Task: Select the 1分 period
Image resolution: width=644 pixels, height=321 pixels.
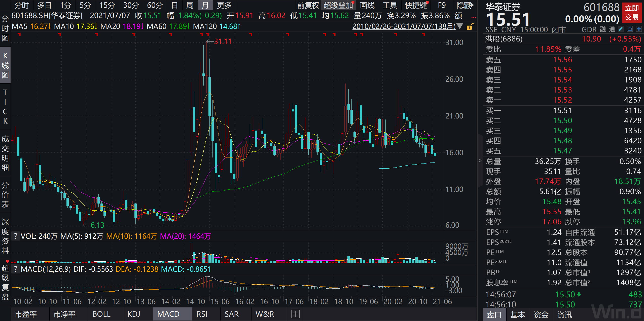Action: click(66, 5)
